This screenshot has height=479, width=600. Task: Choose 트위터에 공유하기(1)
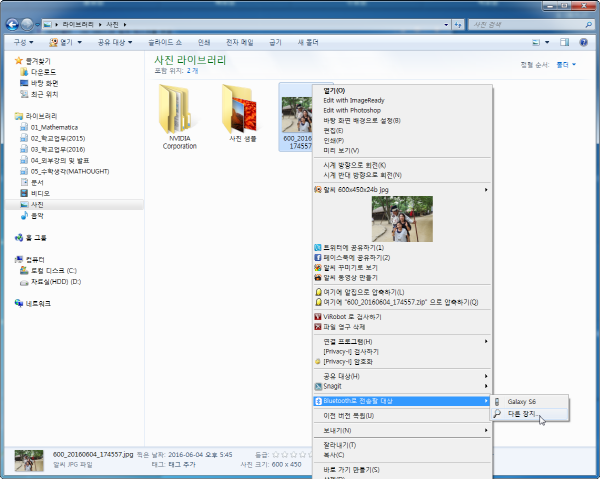402,248
